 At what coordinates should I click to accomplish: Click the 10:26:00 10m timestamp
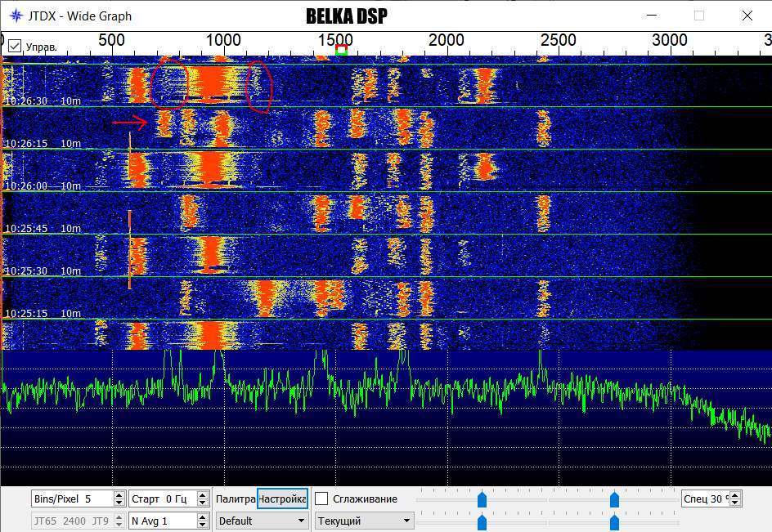43,186
